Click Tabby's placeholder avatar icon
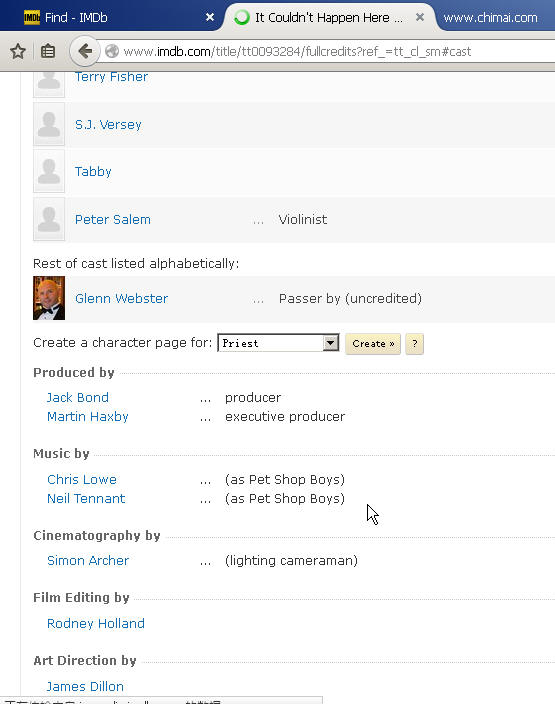The width and height of the screenshot is (555, 704). pos(49,172)
